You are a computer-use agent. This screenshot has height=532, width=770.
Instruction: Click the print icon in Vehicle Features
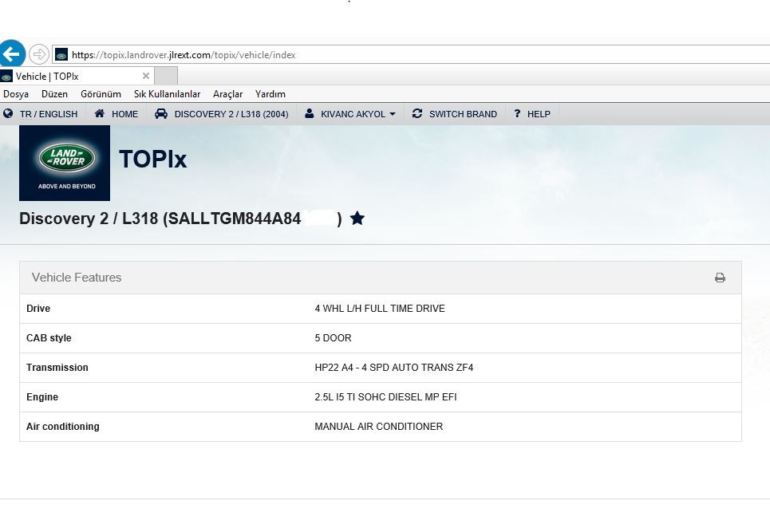point(720,278)
